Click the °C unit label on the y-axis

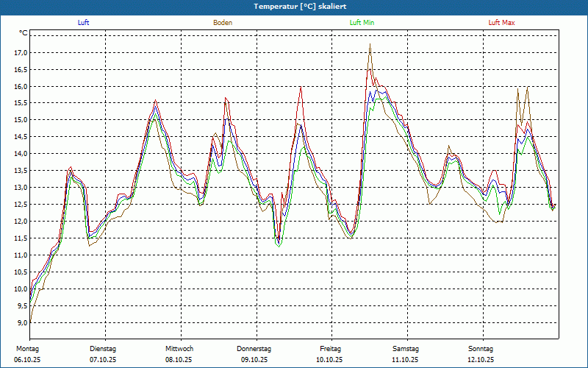[x=24, y=33]
